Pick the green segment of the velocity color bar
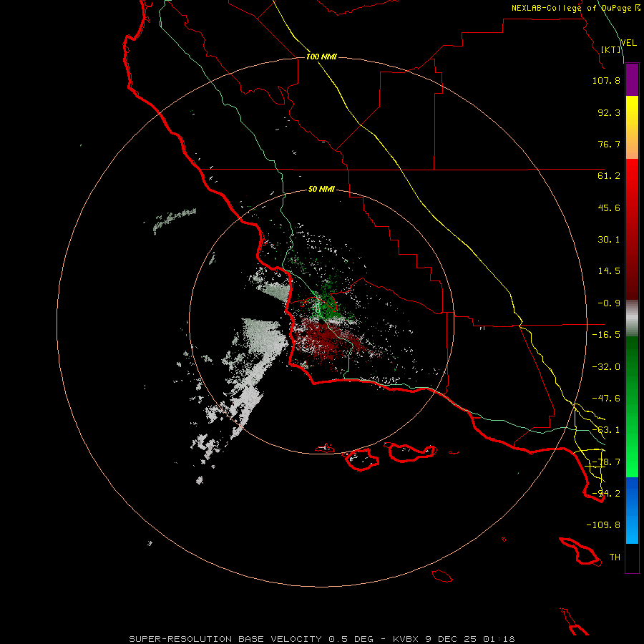 point(632,406)
